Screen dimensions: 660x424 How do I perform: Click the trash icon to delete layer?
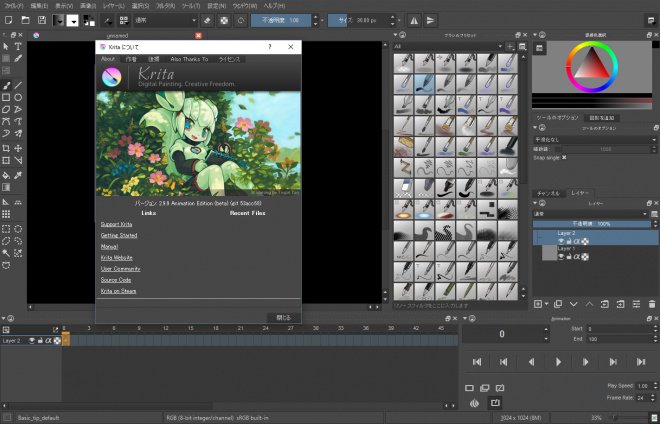(652, 304)
